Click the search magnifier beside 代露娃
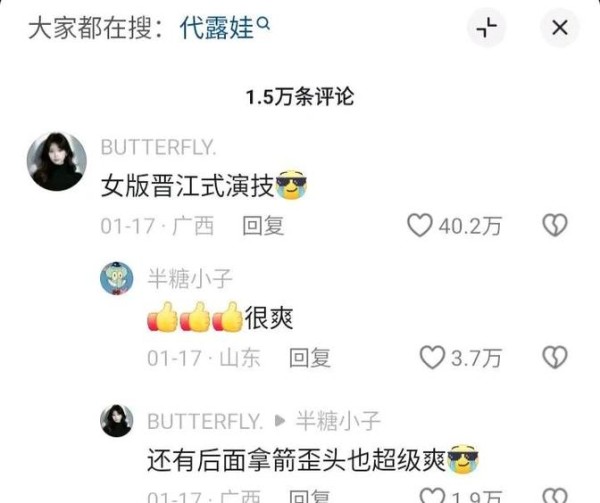This screenshot has width=600, height=503. pos(264,24)
